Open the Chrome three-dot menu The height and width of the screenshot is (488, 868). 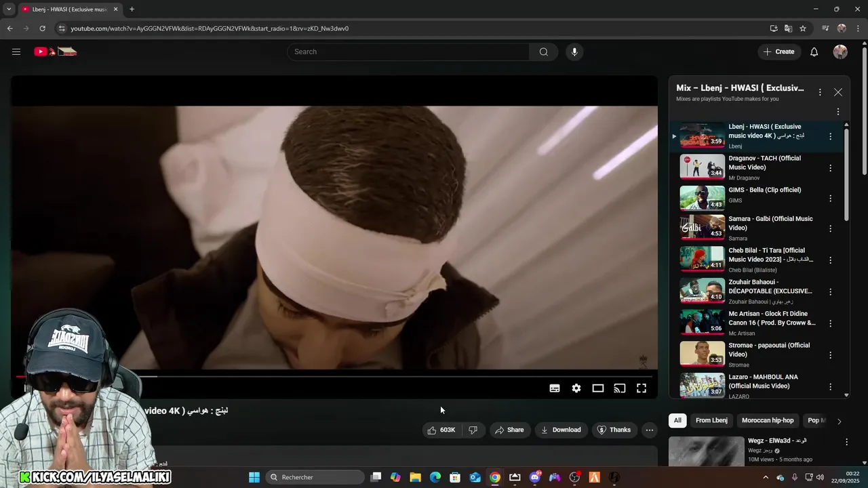click(858, 28)
